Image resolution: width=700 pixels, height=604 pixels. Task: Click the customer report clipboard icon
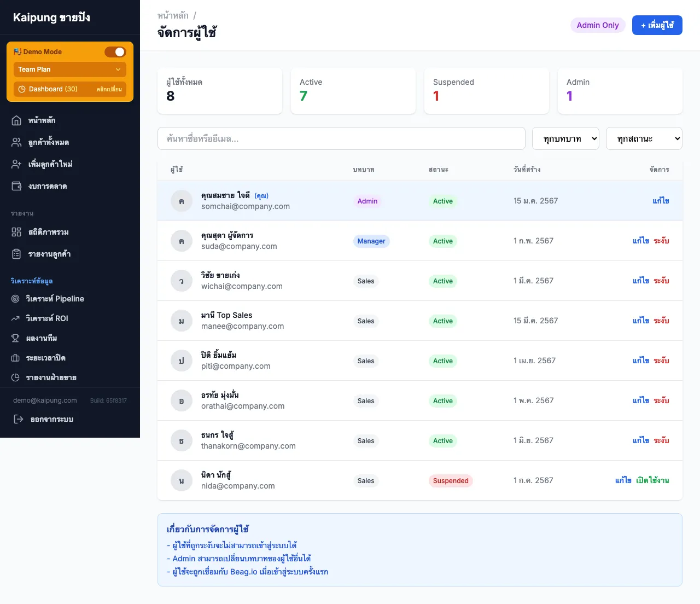pos(16,254)
